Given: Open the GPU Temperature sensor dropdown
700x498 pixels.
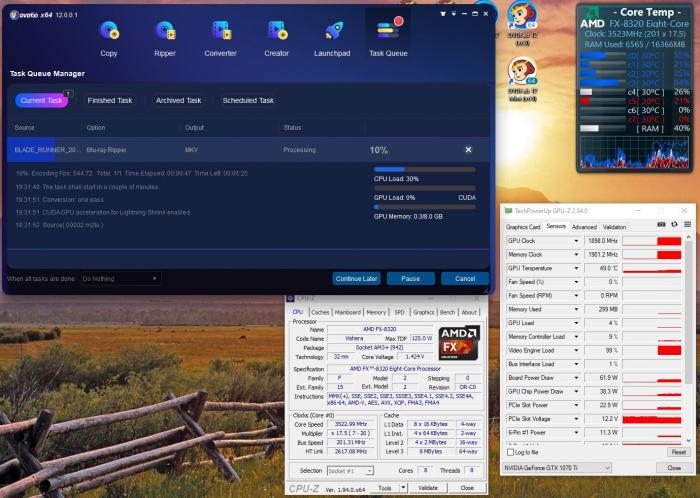Looking at the screenshot, I should (x=576, y=268).
